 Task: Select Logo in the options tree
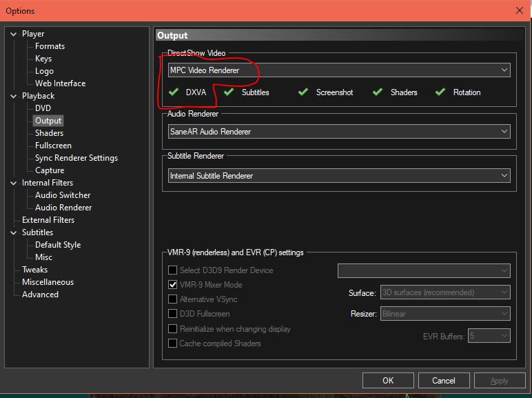44,71
